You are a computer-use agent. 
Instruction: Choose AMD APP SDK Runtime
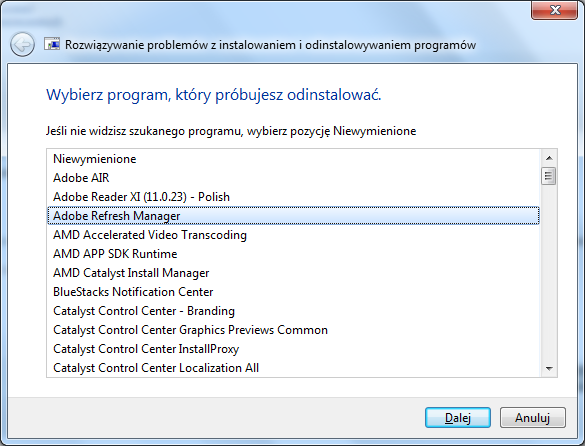point(293,254)
